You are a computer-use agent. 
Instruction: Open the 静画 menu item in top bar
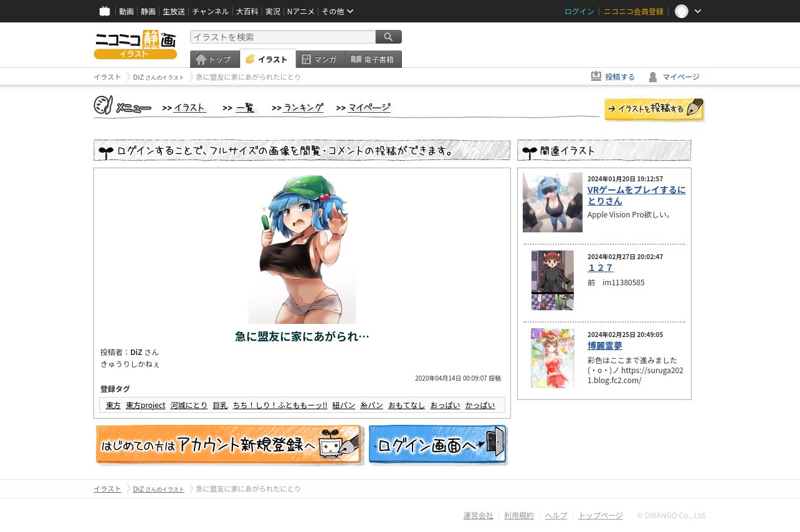tap(148, 11)
